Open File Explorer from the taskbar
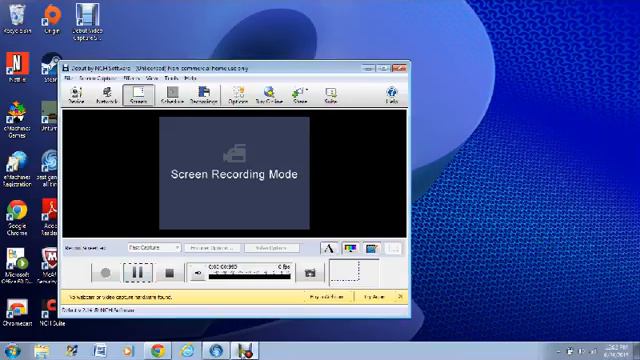 pos(41,351)
